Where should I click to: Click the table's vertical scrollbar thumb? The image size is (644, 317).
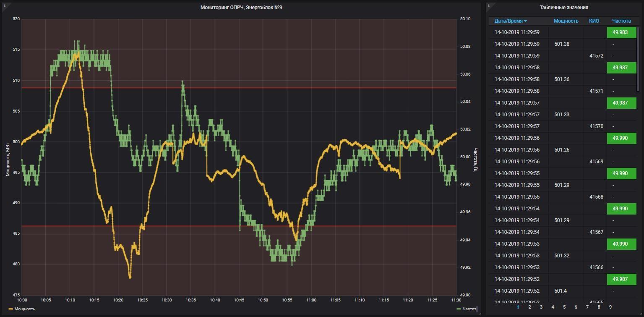(x=638, y=59)
